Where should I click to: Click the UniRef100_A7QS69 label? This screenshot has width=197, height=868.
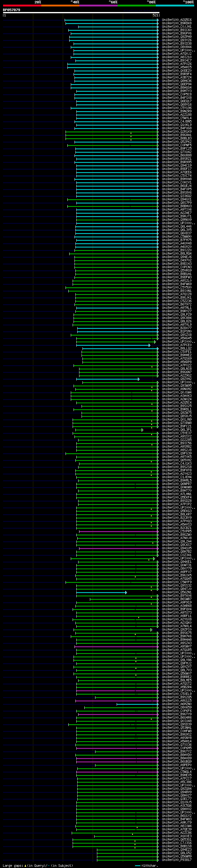coord(177,358)
